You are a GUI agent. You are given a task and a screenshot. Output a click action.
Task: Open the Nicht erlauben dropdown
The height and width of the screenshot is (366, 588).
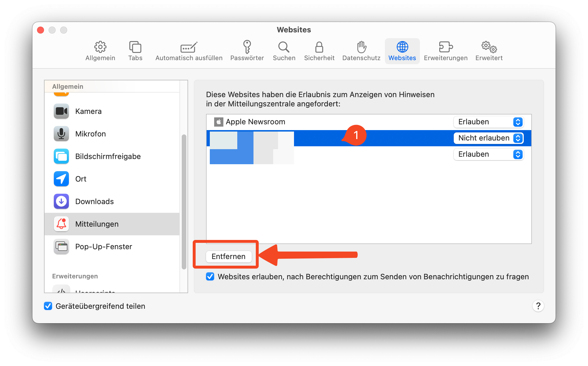[x=488, y=138]
